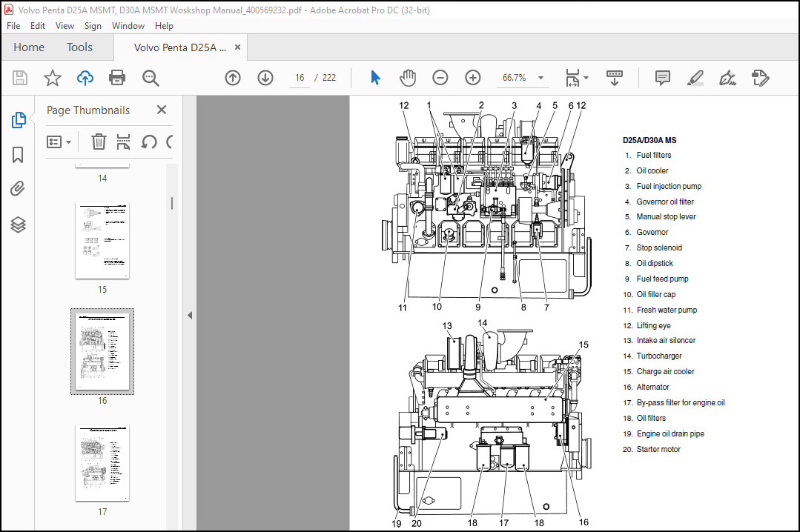Click the 'Charge air cooler' entry
800x532 pixels.
point(665,371)
